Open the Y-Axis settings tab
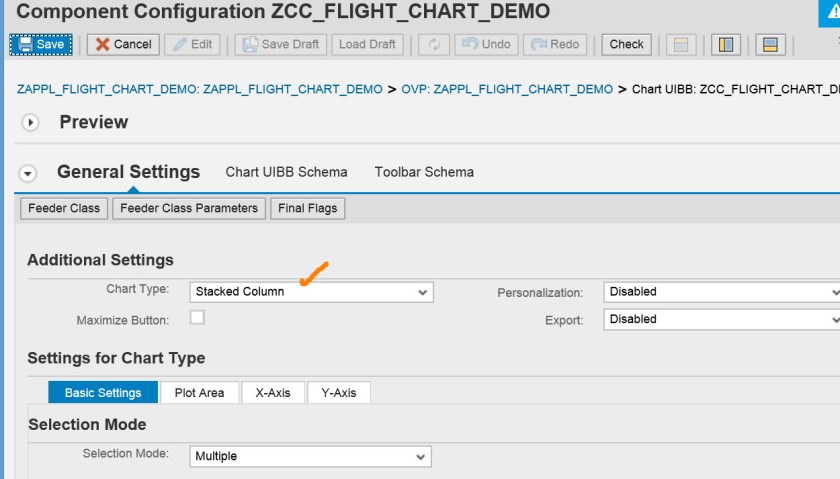The image size is (840, 479). (x=338, y=393)
